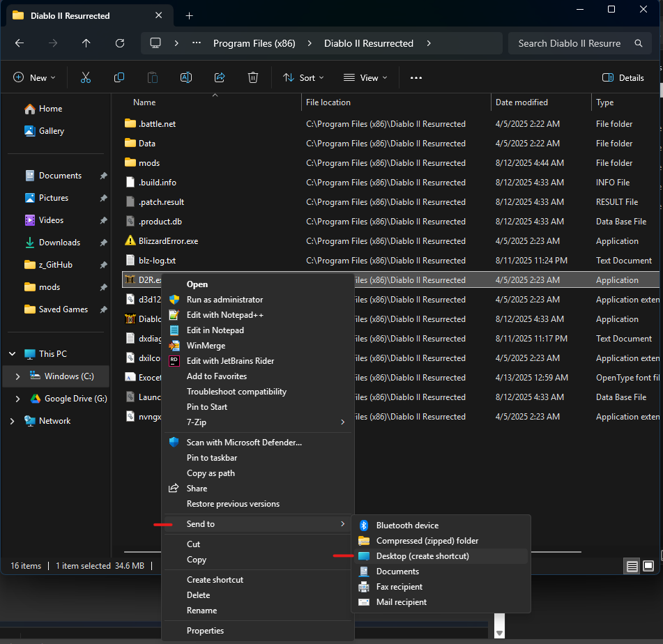
Task: Collapse the This PC tree node
Action: pyautogui.click(x=13, y=354)
